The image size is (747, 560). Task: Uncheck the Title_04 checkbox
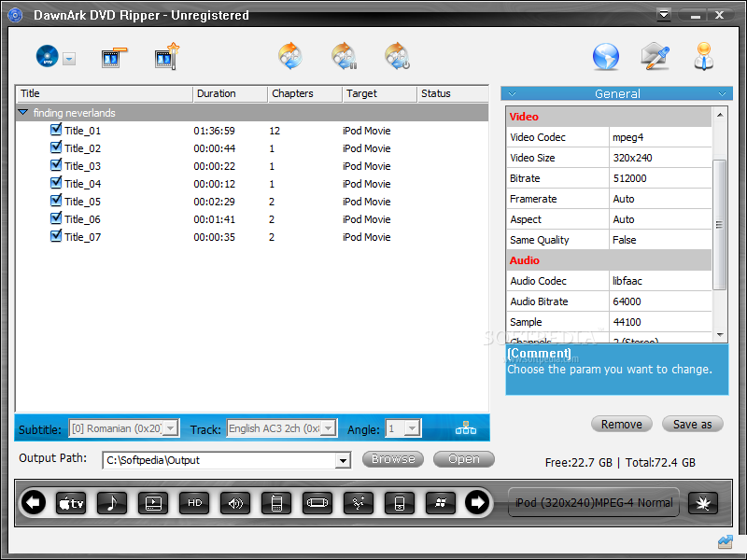coord(56,183)
